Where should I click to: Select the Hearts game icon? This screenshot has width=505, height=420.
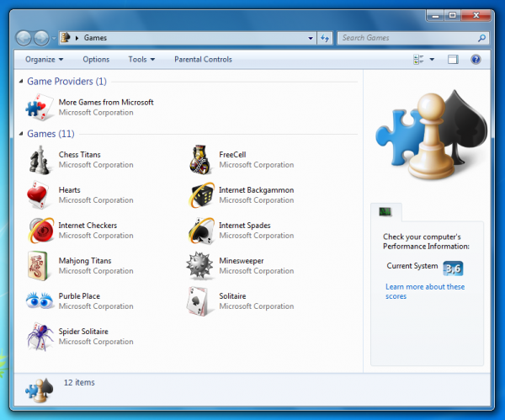point(39,195)
